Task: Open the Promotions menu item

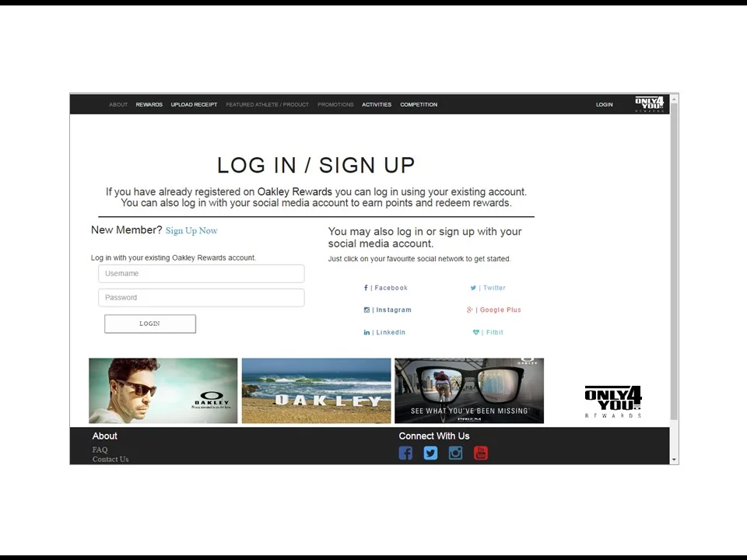Action: [x=335, y=104]
